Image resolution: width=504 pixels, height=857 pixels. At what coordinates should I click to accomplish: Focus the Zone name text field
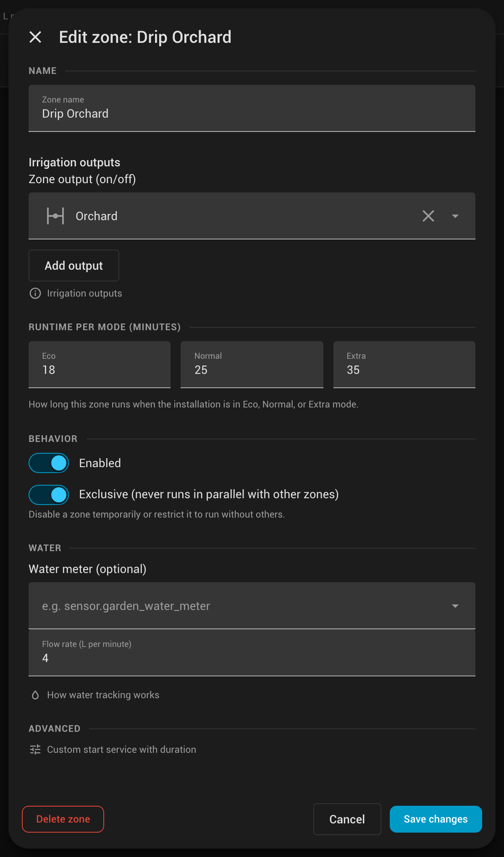[252, 108]
